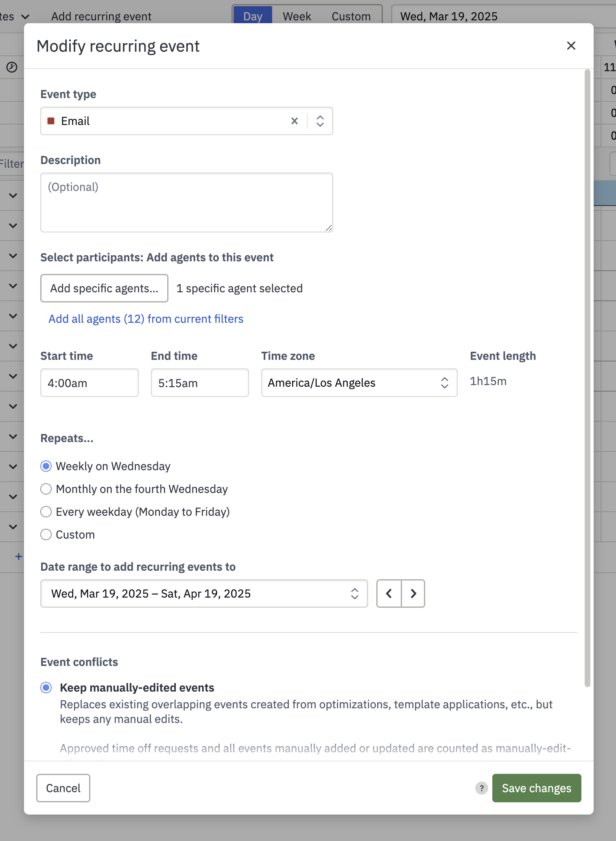Image resolution: width=616 pixels, height=841 pixels.
Task: Open the date range selector
Action: 204,594
